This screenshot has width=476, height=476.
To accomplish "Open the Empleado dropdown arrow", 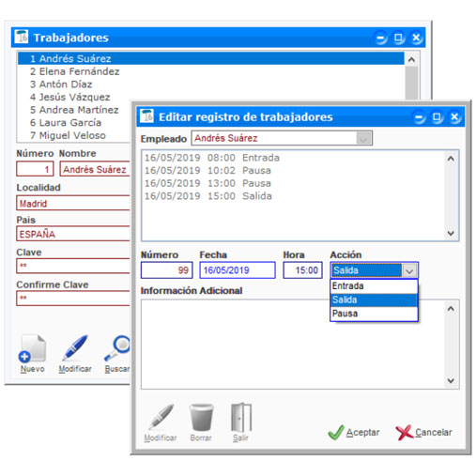I will (x=363, y=138).
